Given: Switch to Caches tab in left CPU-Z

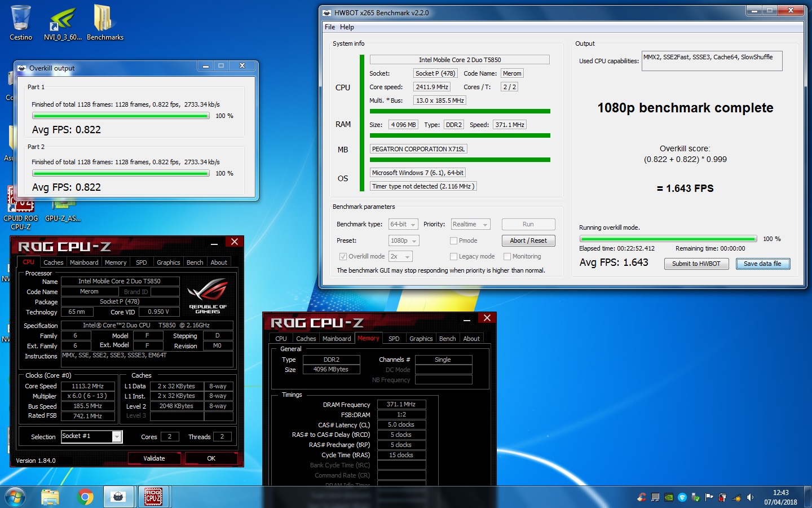Looking at the screenshot, I should click(x=54, y=262).
